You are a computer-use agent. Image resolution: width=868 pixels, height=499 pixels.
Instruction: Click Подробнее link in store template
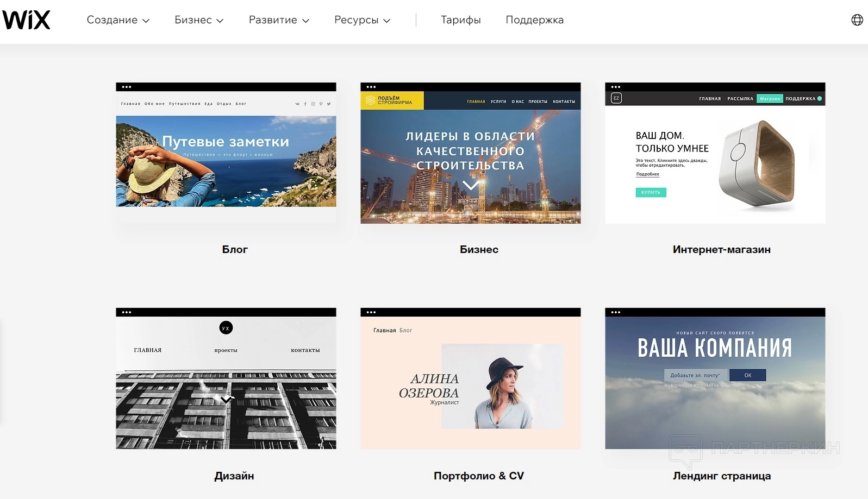(x=648, y=174)
